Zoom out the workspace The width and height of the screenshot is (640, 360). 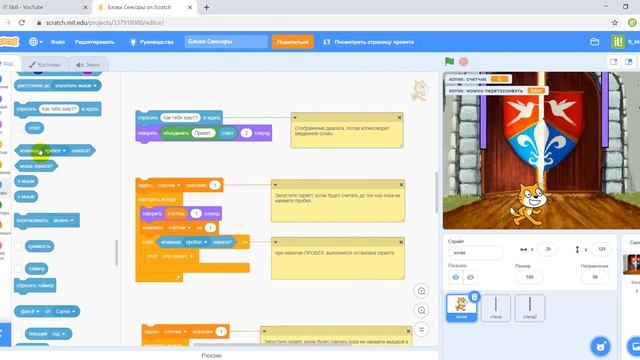click(x=421, y=310)
